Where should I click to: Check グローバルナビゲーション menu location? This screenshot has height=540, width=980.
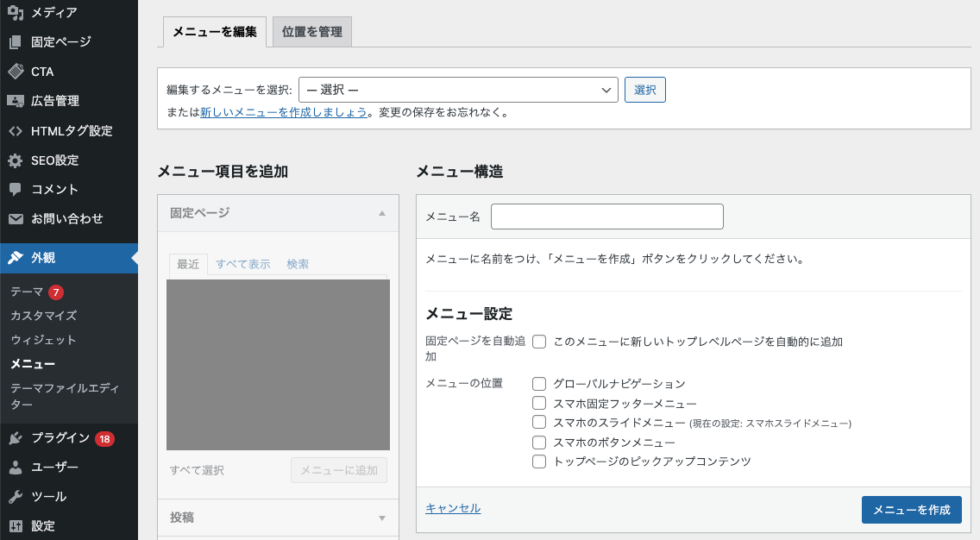pos(539,384)
